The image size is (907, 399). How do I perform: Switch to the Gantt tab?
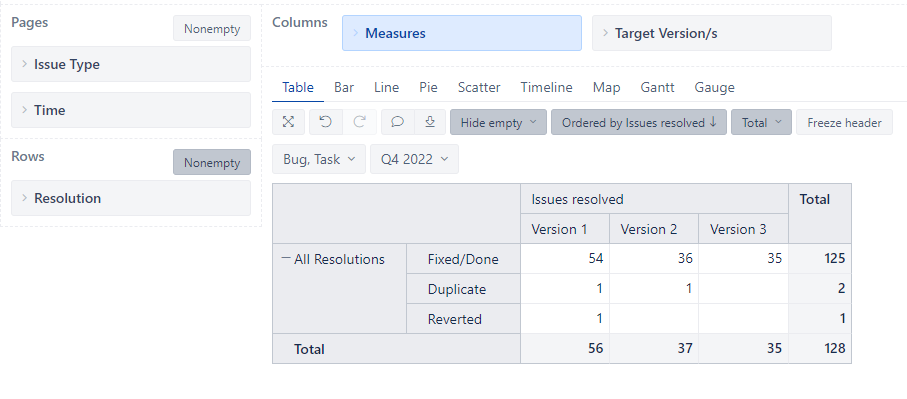[x=657, y=87]
